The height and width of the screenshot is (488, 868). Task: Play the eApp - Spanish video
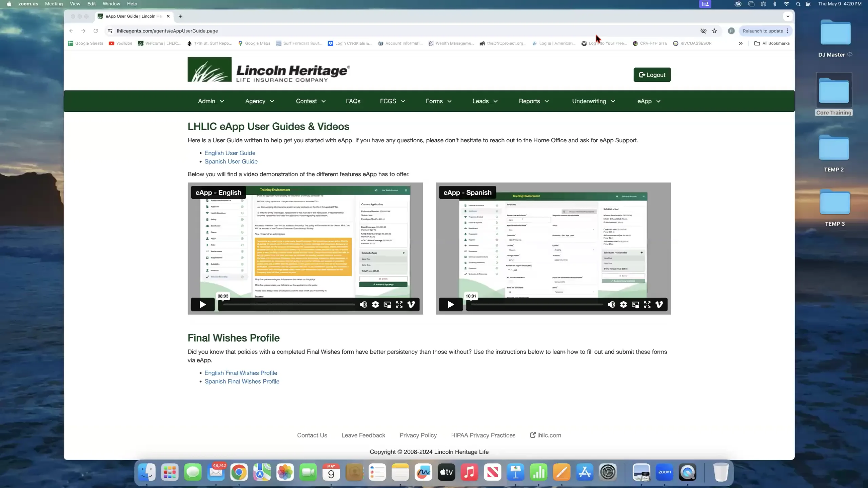tap(451, 304)
